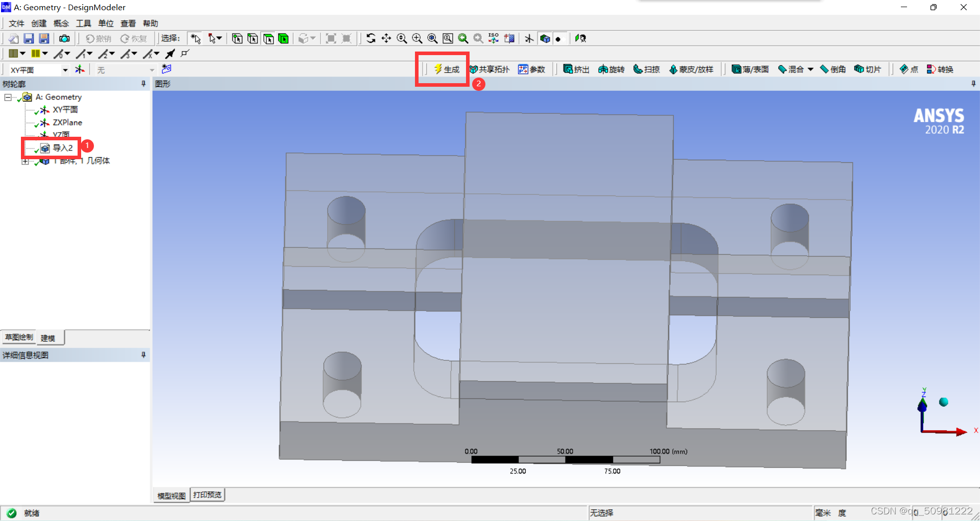Screen dimensions: 980x521
Task: Click the 生成 (Generate) lightning button
Action: pos(447,69)
